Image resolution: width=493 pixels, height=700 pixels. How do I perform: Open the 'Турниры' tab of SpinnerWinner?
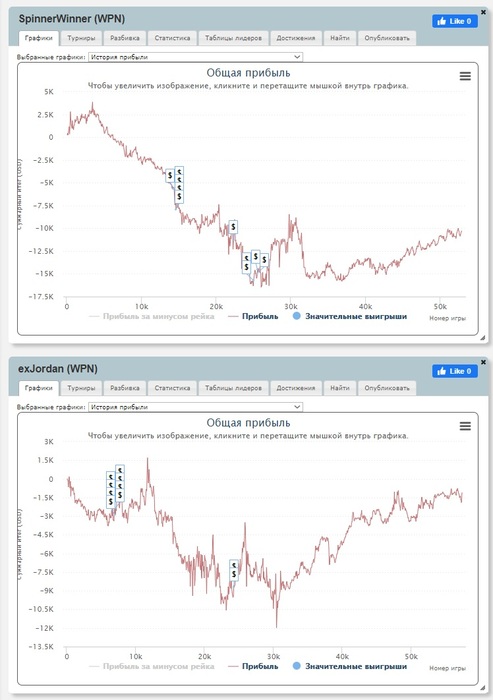coord(81,38)
